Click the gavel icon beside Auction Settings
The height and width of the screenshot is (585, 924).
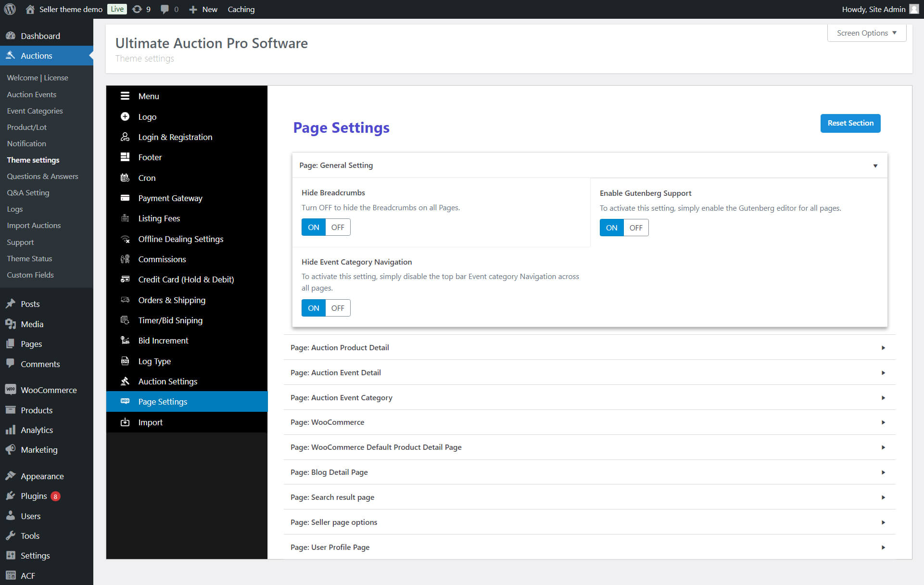(x=125, y=381)
